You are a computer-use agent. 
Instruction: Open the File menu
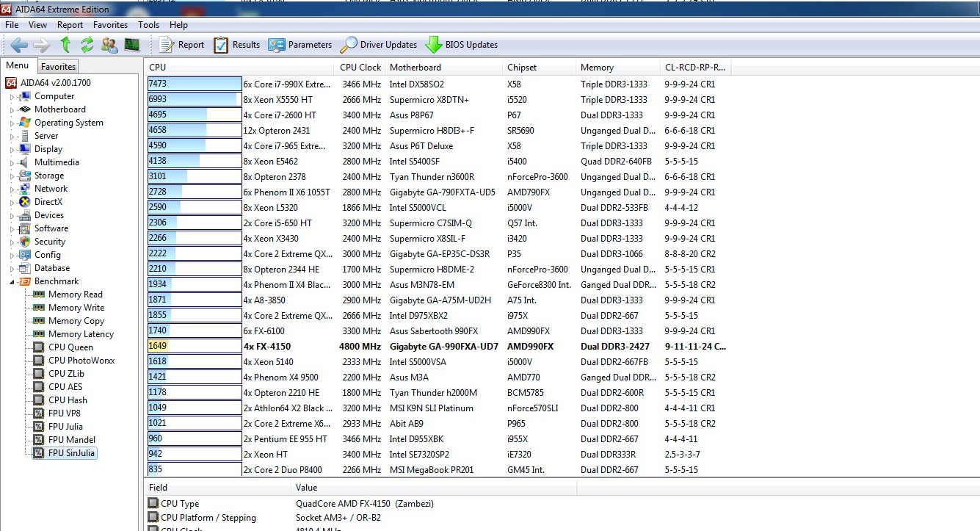click(x=12, y=25)
